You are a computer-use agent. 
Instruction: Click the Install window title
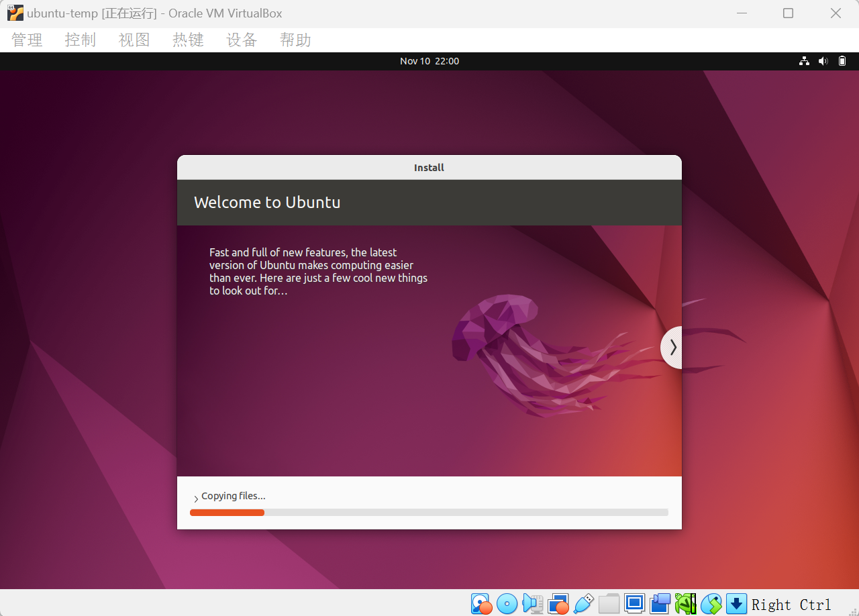click(429, 168)
